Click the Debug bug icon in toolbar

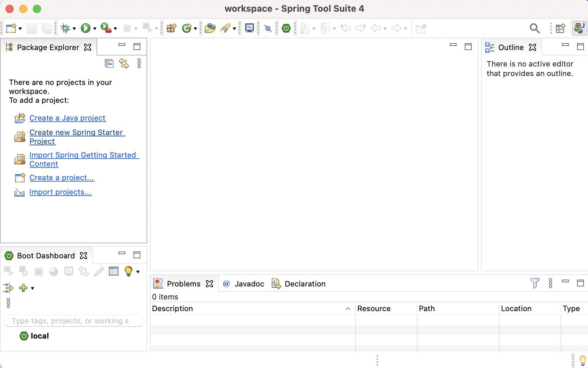coord(65,28)
